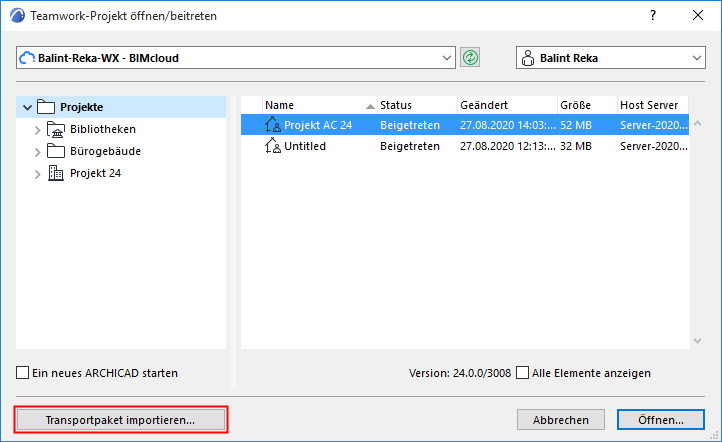The height and width of the screenshot is (442, 722).
Task: Click the BIMcloud cloud icon in server field
Action: pos(27,58)
